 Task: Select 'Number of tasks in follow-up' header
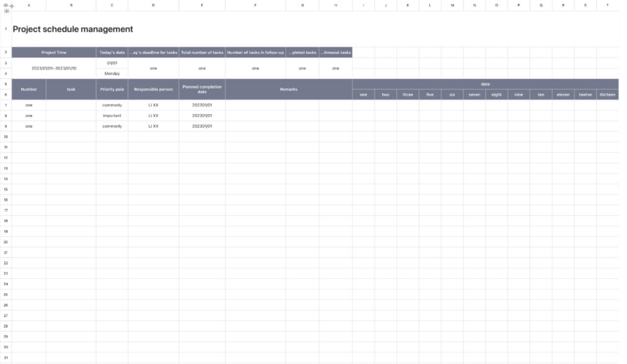[x=255, y=52]
